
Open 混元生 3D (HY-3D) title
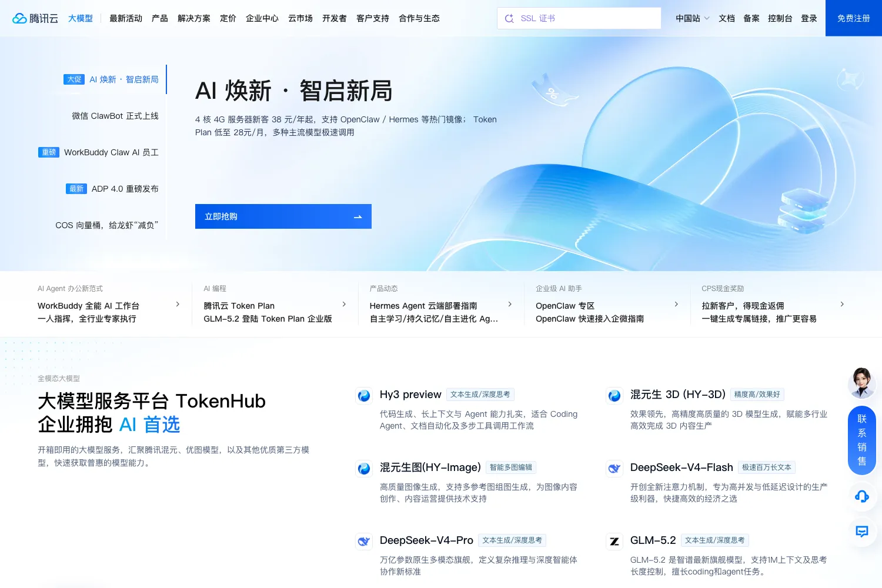click(678, 395)
